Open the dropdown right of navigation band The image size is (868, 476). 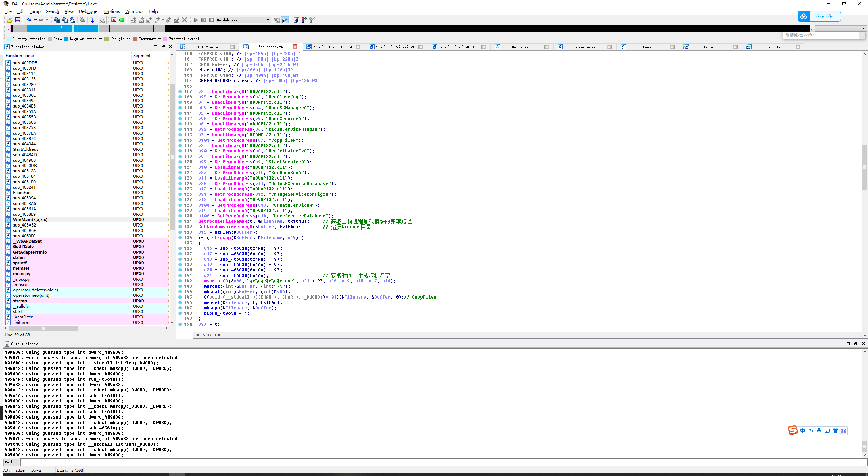pos(864,28)
